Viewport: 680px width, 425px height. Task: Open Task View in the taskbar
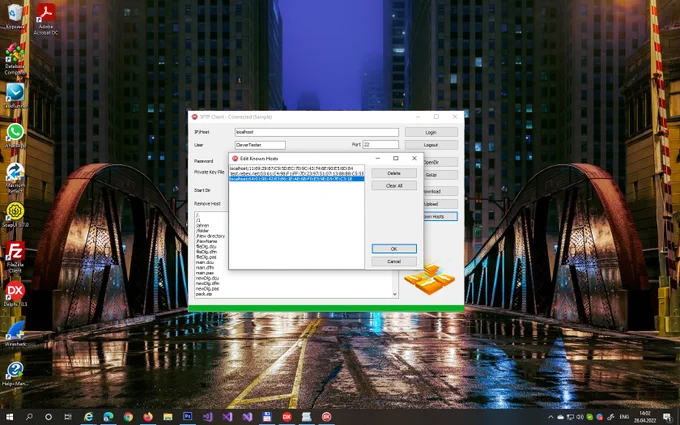68,417
